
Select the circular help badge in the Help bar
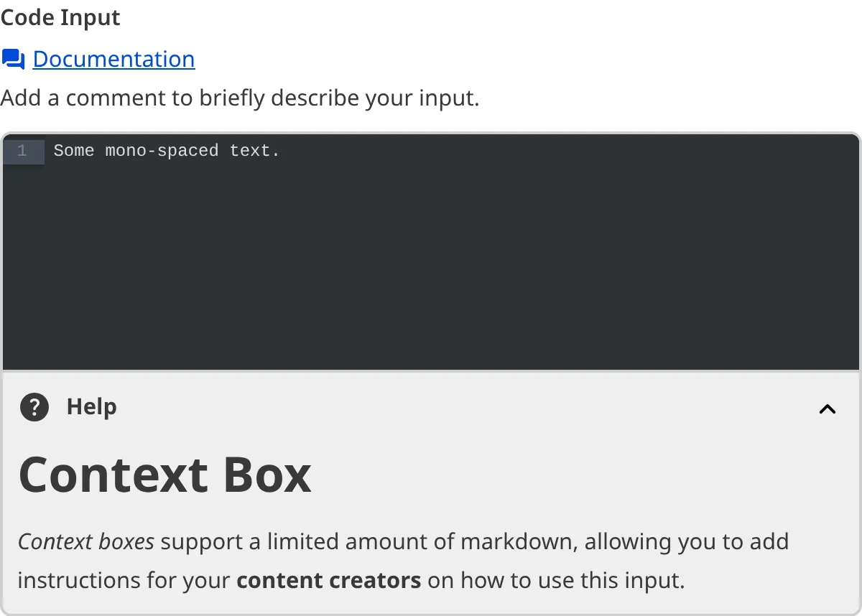pyautogui.click(x=34, y=407)
